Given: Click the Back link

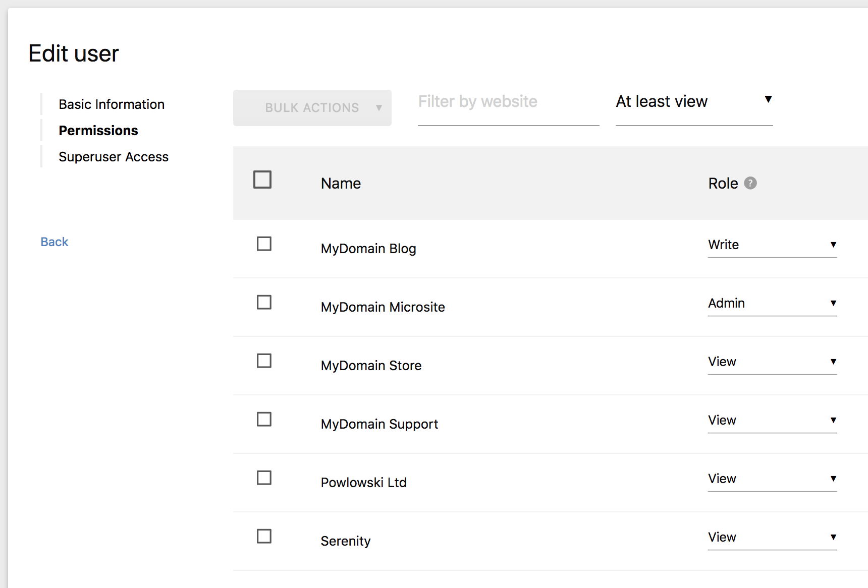Looking at the screenshot, I should [54, 242].
